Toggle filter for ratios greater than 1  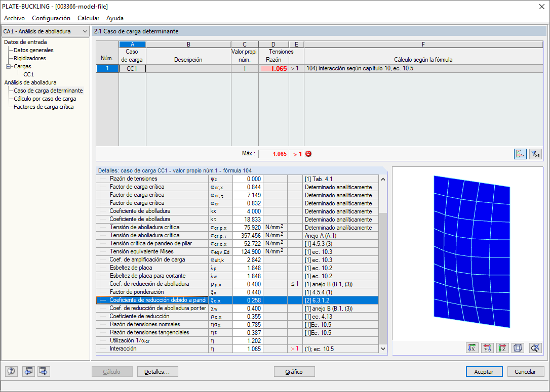tap(535, 154)
